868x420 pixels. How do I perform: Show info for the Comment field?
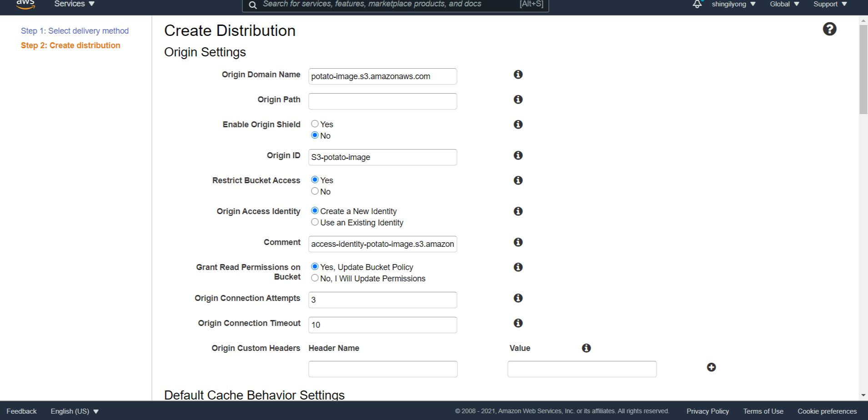pyautogui.click(x=518, y=242)
